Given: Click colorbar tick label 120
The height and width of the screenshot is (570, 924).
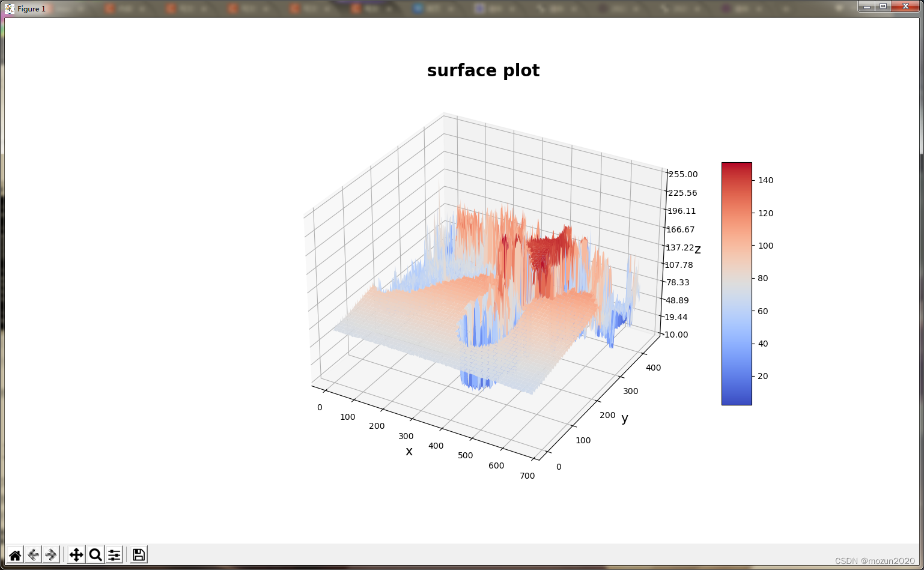Looking at the screenshot, I should (x=765, y=213).
